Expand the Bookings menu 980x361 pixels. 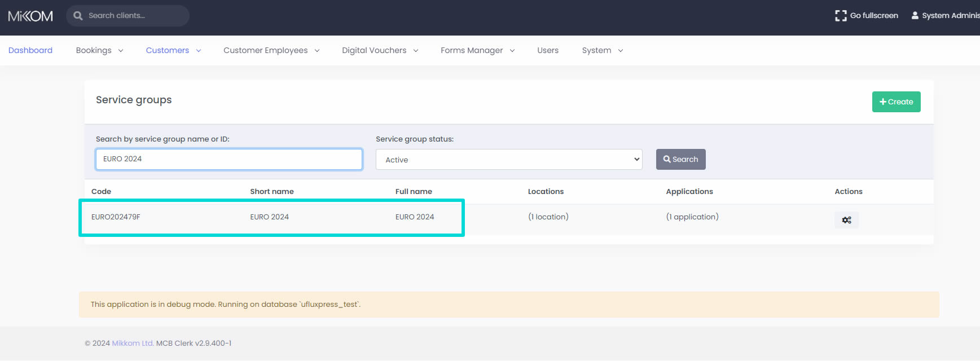[x=99, y=51]
